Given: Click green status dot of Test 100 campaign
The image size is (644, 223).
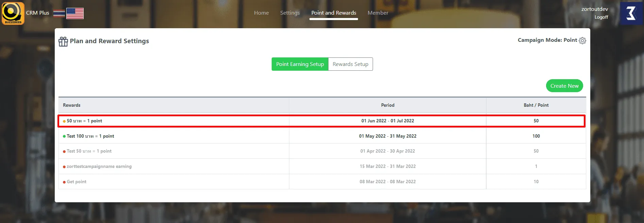Looking at the screenshot, I should click(64, 136).
